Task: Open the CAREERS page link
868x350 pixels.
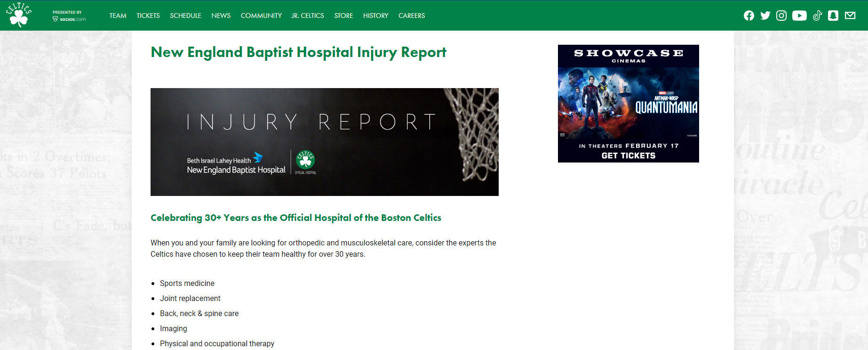Action: click(412, 16)
